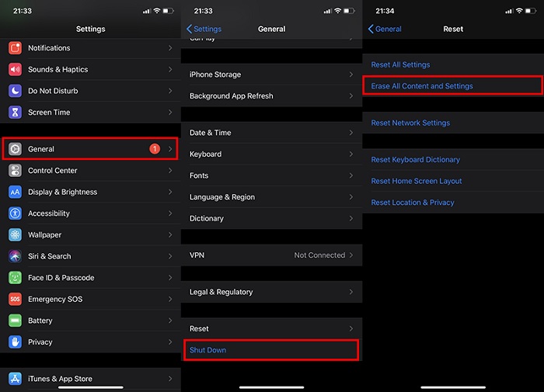This screenshot has height=392, width=544.
Task: Tap the Screen Time hourglass icon
Action: pyautogui.click(x=15, y=112)
